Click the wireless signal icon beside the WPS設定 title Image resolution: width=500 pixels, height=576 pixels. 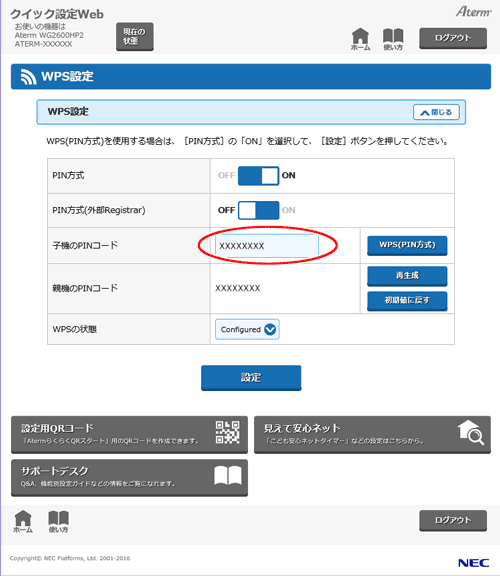click(28, 77)
